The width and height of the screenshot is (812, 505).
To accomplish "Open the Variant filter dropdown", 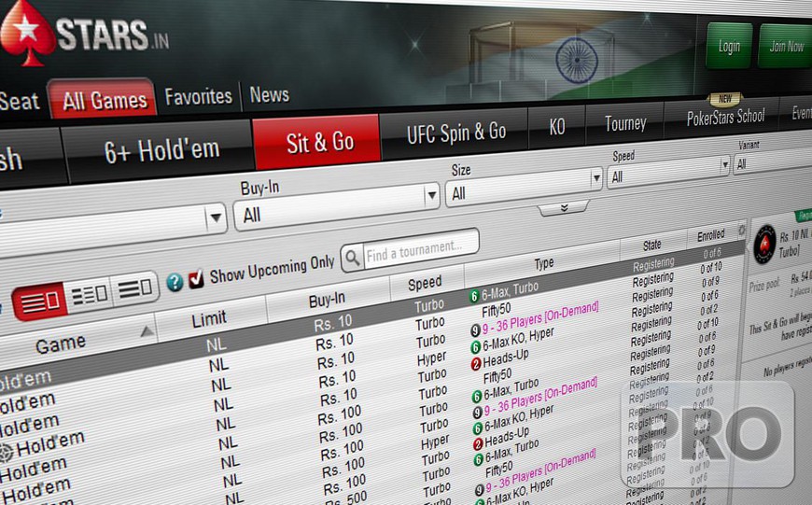I will pos(773,160).
